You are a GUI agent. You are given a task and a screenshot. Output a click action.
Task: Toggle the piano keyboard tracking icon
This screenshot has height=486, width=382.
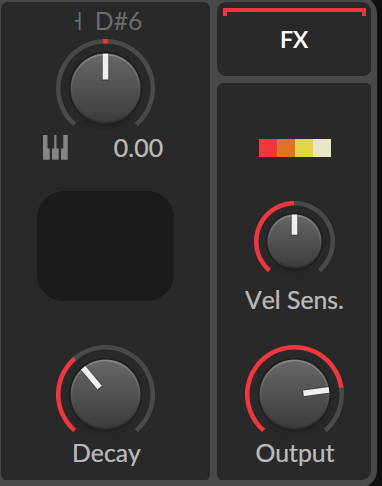(x=55, y=147)
